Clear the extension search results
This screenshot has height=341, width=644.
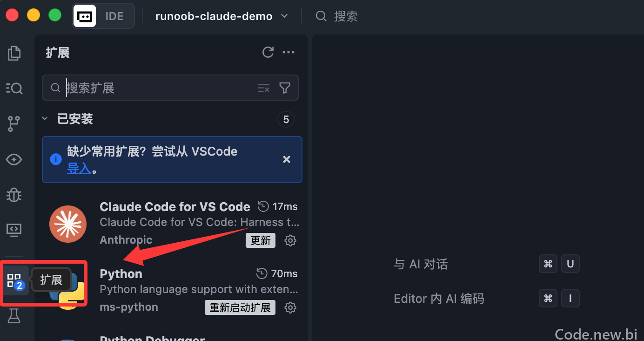(263, 88)
